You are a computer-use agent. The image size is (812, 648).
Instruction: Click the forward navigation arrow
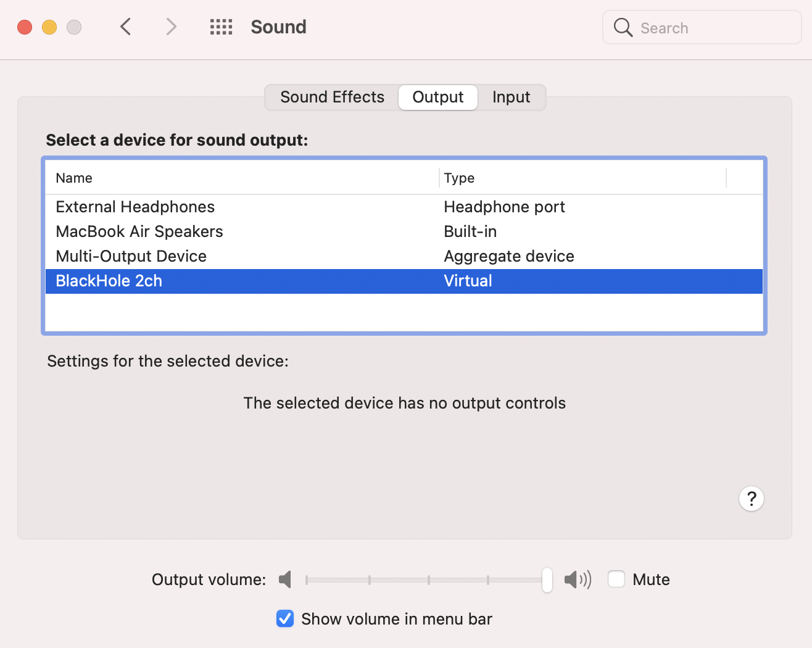[x=171, y=27]
